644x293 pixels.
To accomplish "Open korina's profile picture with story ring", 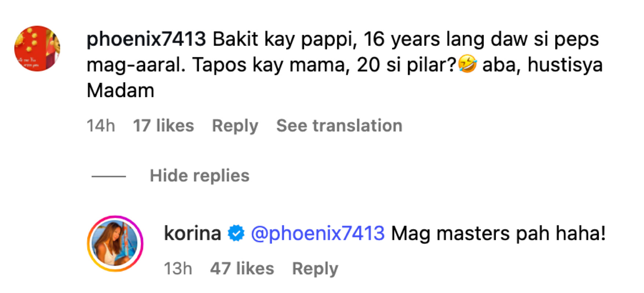I will (115, 244).
